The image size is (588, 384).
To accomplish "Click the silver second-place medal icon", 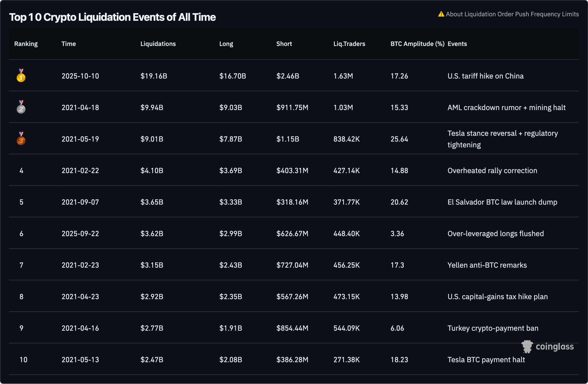I will 21,107.
